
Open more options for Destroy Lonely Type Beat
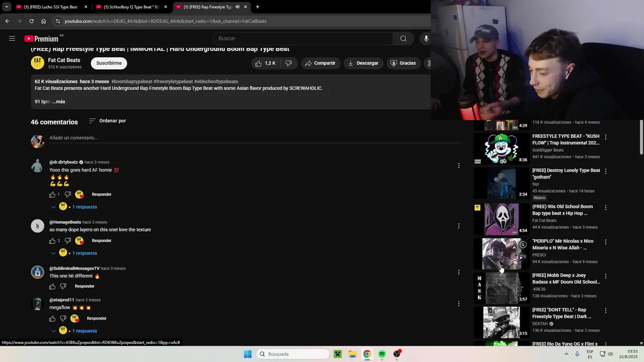(x=606, y=171)
